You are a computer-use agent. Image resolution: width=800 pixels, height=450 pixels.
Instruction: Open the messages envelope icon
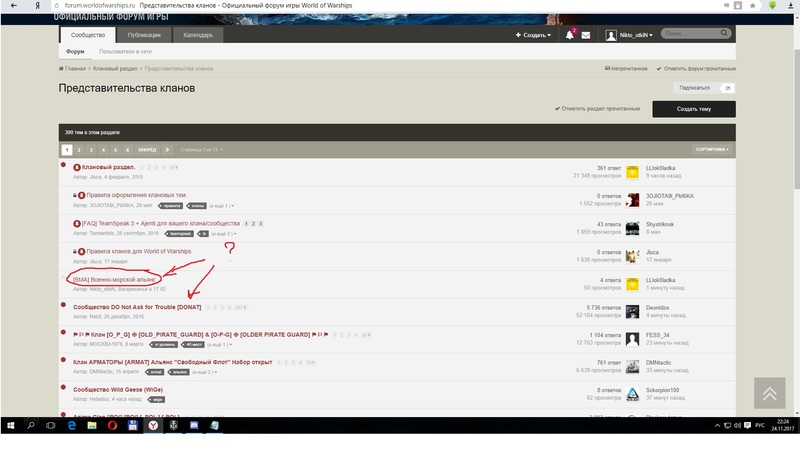coord(586,35)
